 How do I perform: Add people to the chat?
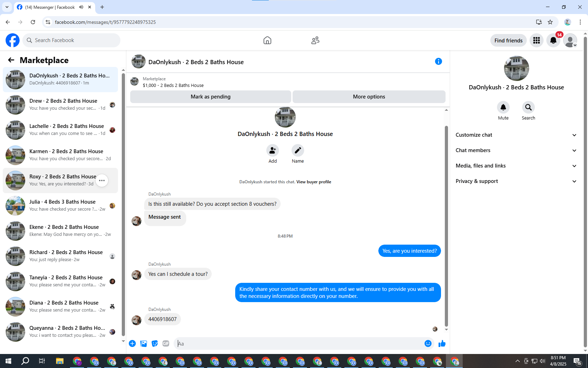(x=273, y=150)
